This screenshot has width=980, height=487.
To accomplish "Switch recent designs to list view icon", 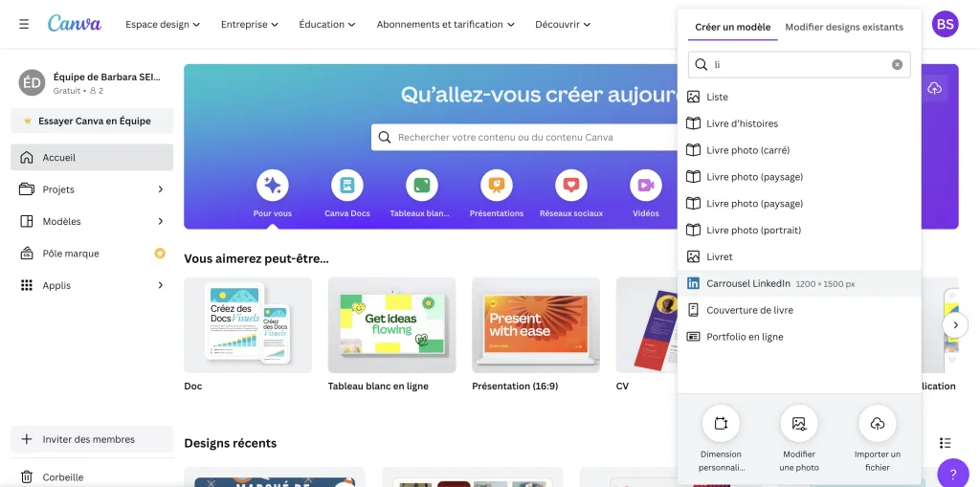I will point(945,443).
